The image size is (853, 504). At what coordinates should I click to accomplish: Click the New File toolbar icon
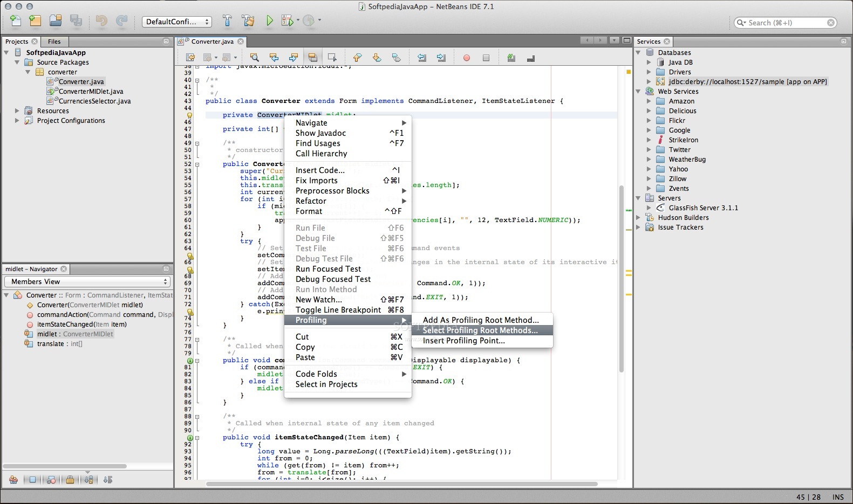coord(16,21)
